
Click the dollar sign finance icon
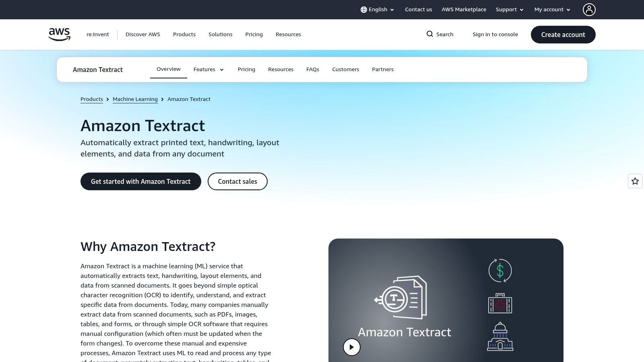(500, 271)
